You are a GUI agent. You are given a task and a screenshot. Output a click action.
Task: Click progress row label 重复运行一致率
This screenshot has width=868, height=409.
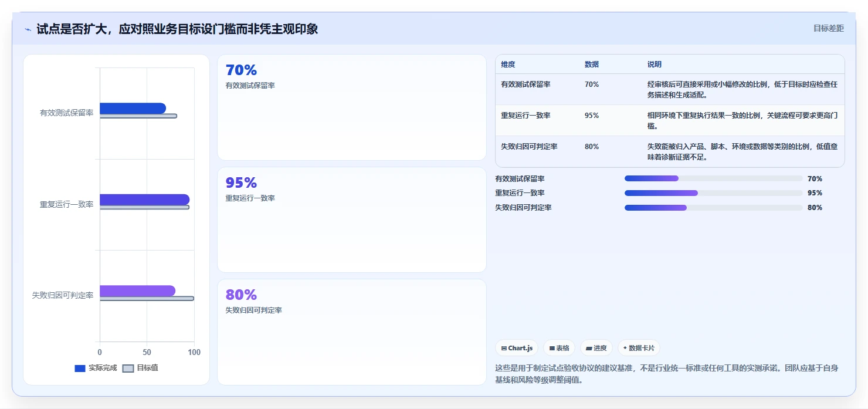[x=520, y=193]
